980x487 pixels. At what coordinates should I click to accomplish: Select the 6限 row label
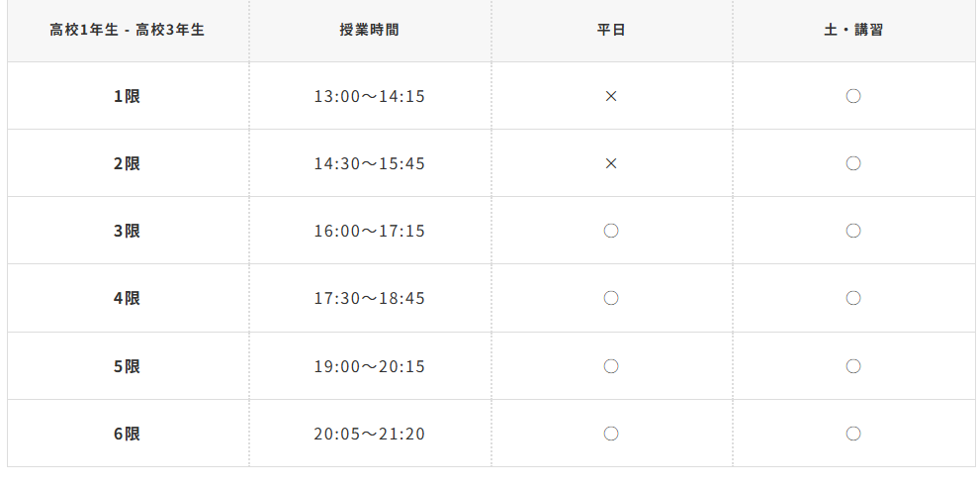(128, 434)
